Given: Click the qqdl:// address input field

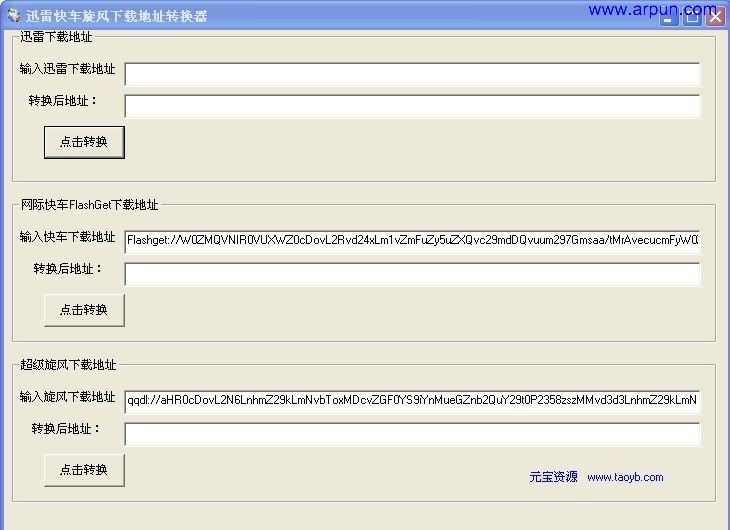Looking at the screenshot, I should click(x=412, y=401).
